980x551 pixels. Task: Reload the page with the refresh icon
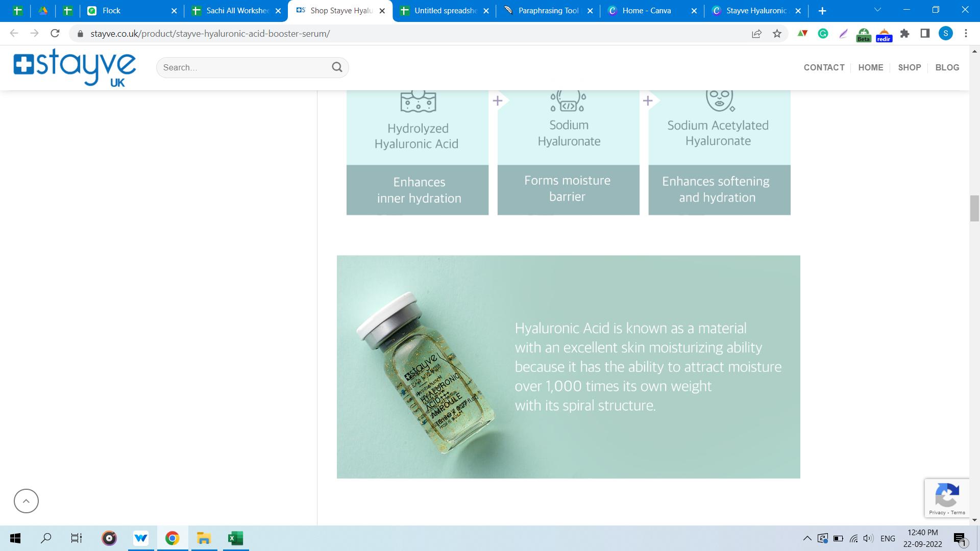coord(55,34)
